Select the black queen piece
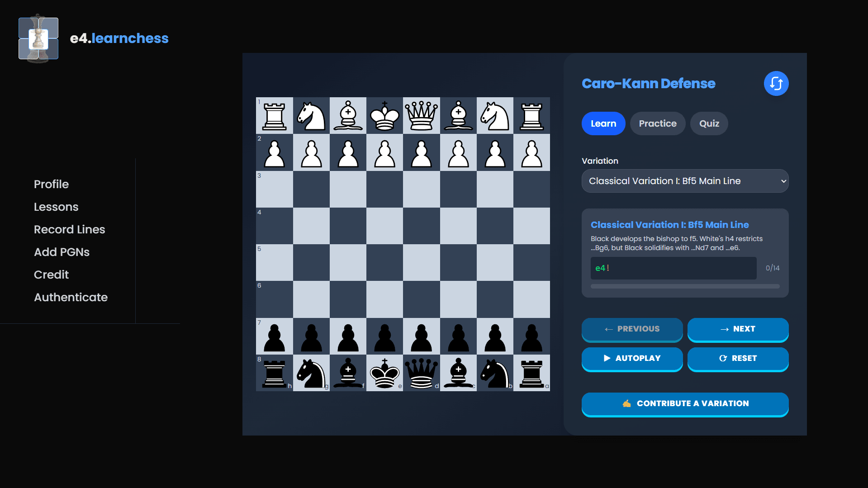The height and width of the screenshot is (488, 868). click(421, 373)
